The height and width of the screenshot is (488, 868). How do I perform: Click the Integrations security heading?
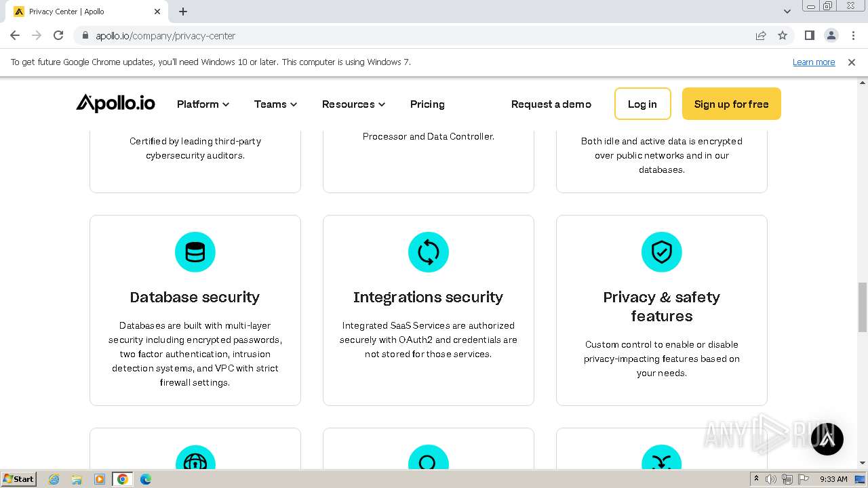point(428,297)
